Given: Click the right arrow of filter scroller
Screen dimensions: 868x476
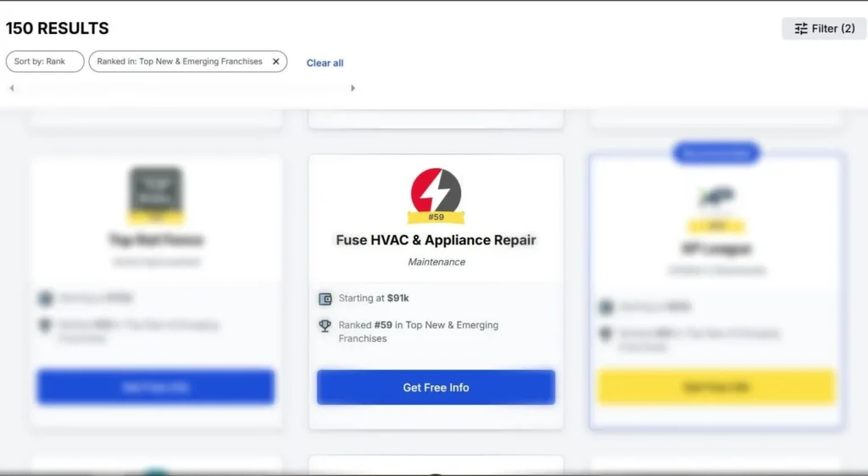Looking at the screenshot, I should 353,88.
